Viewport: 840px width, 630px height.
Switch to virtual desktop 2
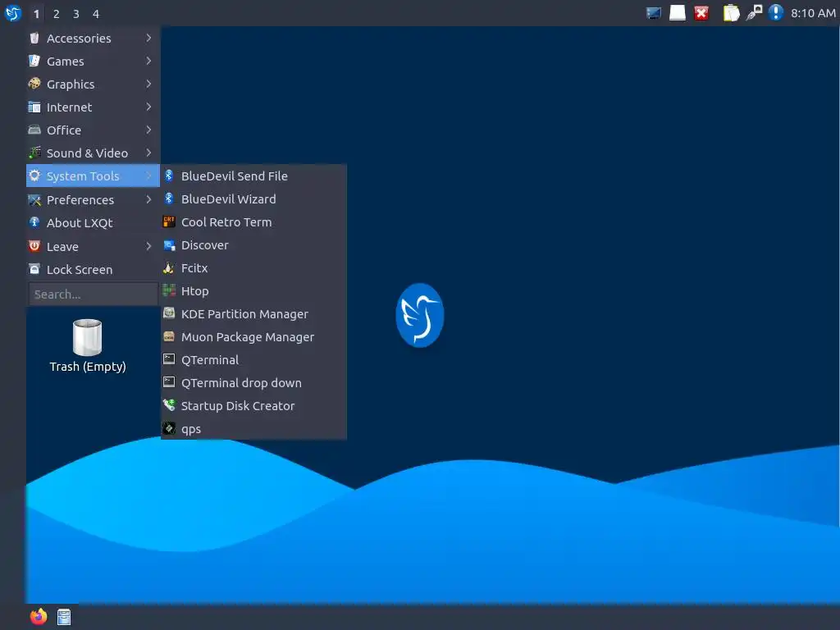(x=57, y=14)
